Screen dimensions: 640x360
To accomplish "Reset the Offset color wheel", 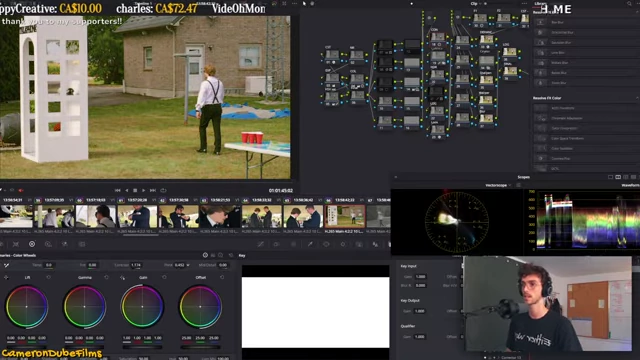I will coord(222,278).
